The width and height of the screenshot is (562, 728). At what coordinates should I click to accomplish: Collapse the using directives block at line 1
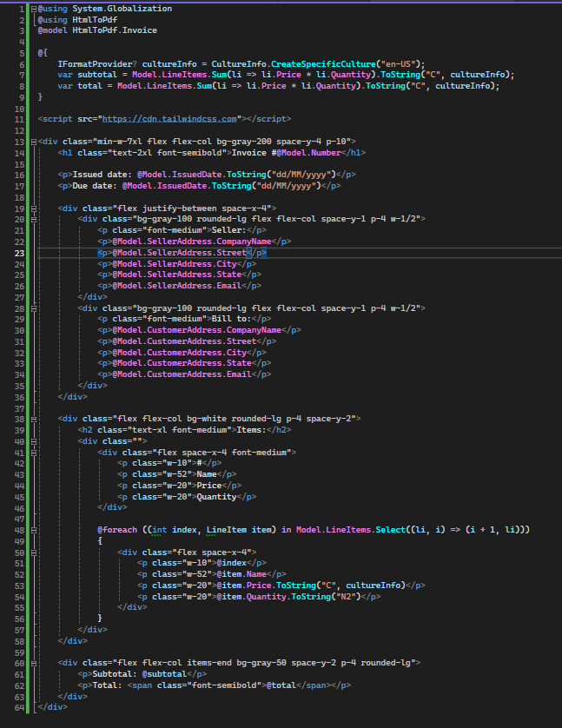click(33, 9)
